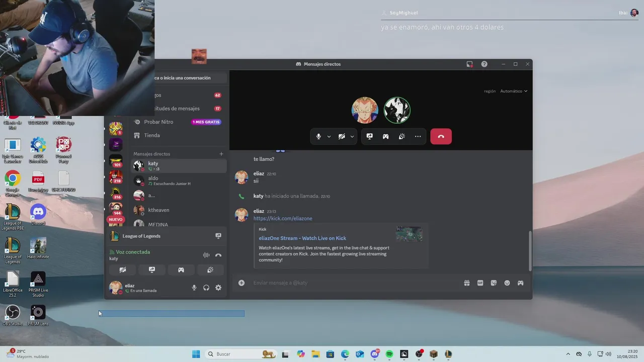Viewport: 644px width, 362px height.
Task: Open the ktheaven direct message
Action: [179, 210]
